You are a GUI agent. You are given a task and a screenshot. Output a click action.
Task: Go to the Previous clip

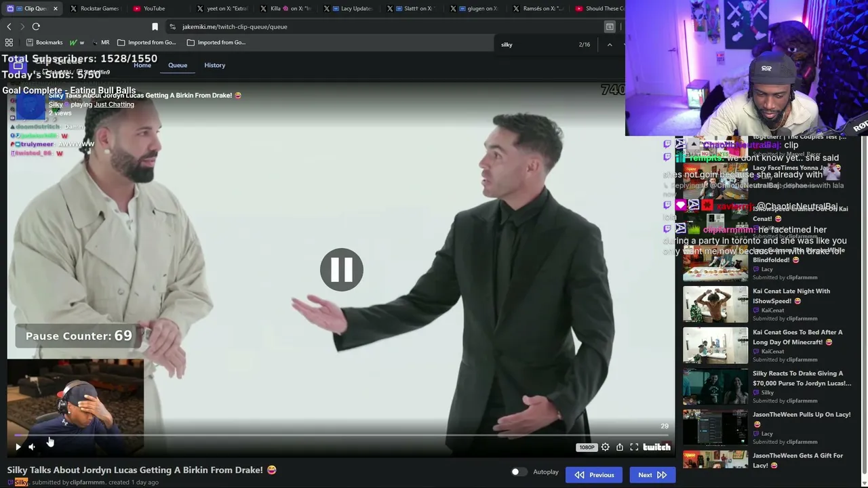coord(594,475)
